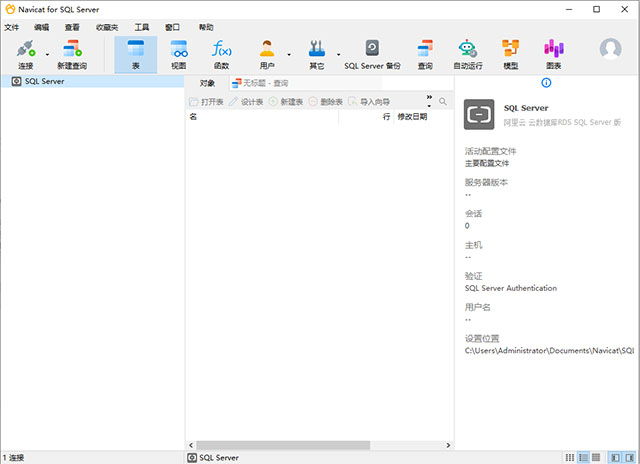This screenshot has width=640, height=464.
Task: Open the 工具 menu
Action: click(x=142, y=27)
